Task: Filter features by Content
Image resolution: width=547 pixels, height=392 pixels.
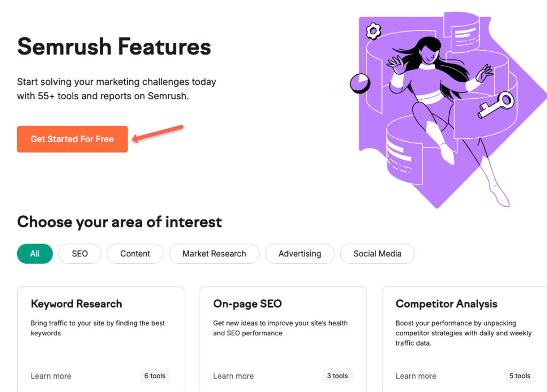Action: (x=135, y=254)
